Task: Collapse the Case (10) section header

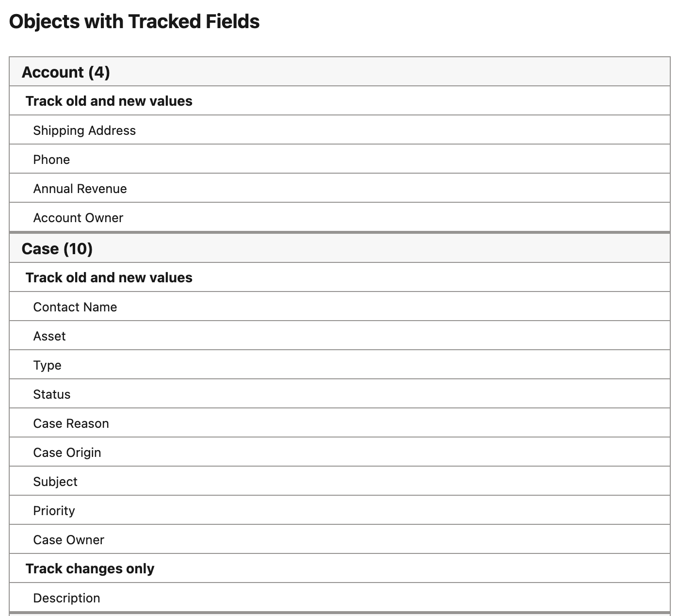Action: pos(57,249)
